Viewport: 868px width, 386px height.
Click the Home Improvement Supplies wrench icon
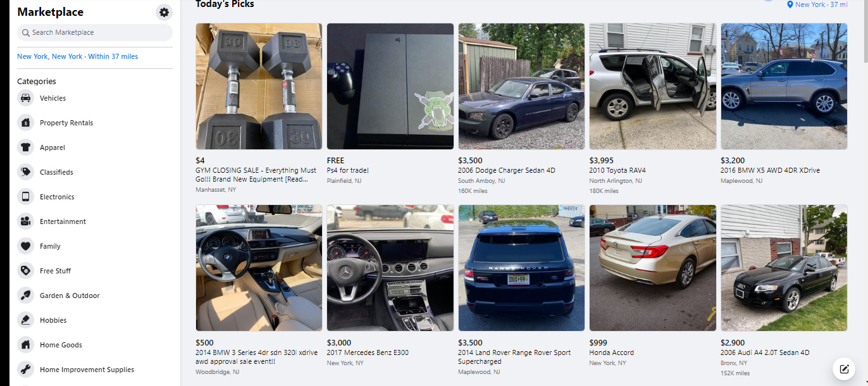[25, 370]
